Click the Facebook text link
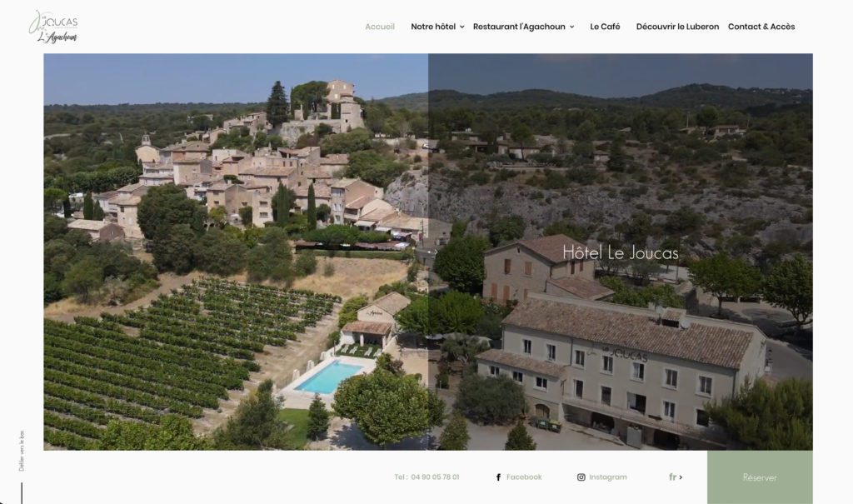 (524, 477)
